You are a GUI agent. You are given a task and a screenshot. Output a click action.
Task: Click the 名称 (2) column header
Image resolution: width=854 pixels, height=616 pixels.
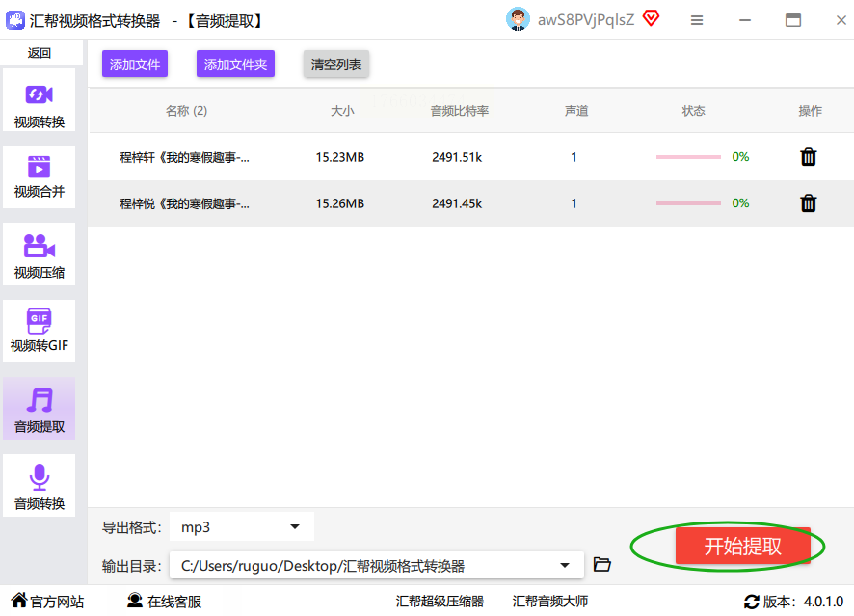pyautogui.click(x=186, y=111)
